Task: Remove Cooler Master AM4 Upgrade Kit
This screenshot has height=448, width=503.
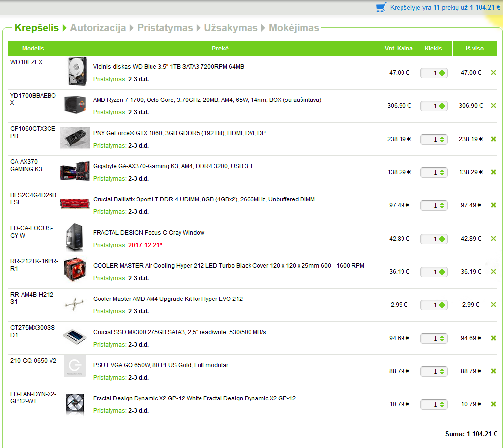Action: point(494,304)
